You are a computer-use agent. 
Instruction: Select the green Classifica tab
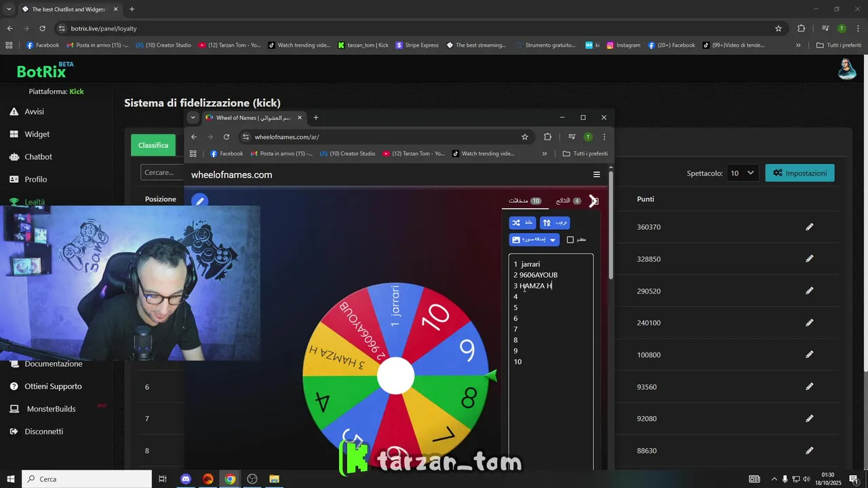pos(153,145)
